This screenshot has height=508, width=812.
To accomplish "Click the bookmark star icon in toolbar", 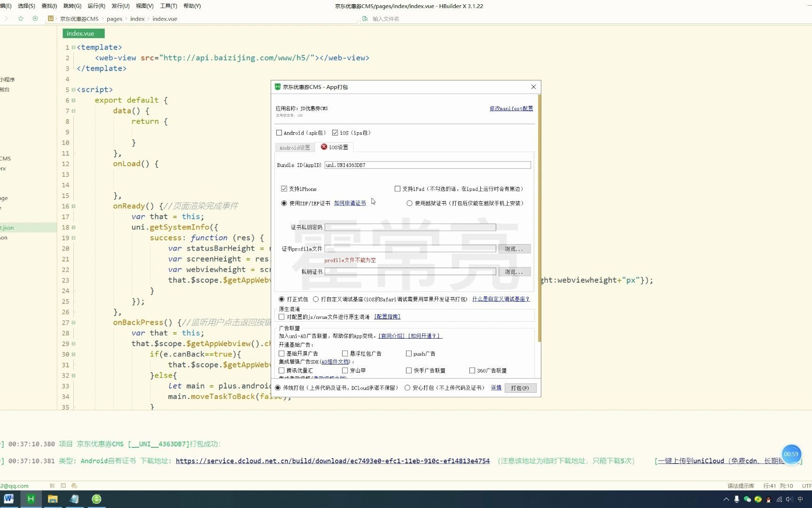I will [21, 19].
